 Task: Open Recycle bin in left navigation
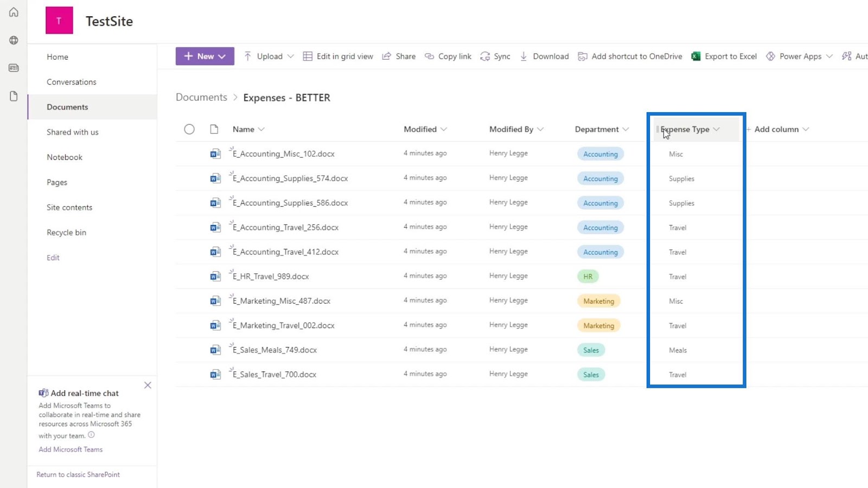66,232
